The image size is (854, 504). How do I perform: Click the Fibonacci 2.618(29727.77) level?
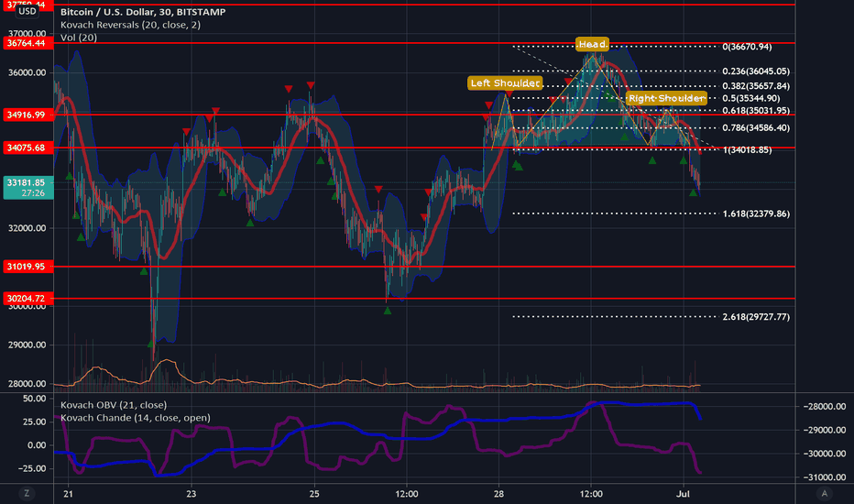click(x=756, y=316)
